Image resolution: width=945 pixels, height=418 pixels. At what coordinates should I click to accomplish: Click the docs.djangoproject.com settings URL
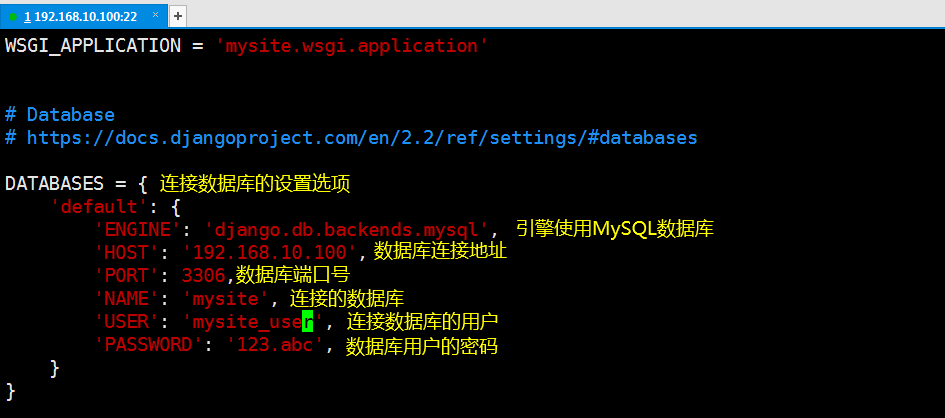(x=362, y=138)
